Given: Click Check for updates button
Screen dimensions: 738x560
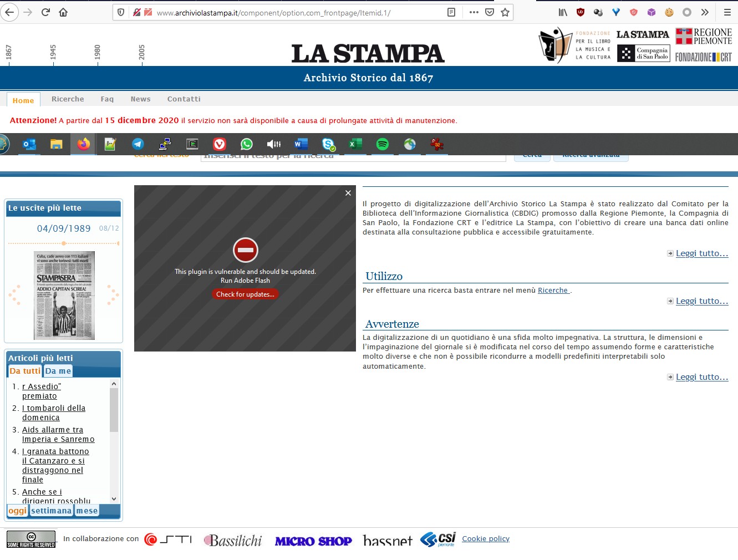Looking at the screenshot, I should click(245, 294).
